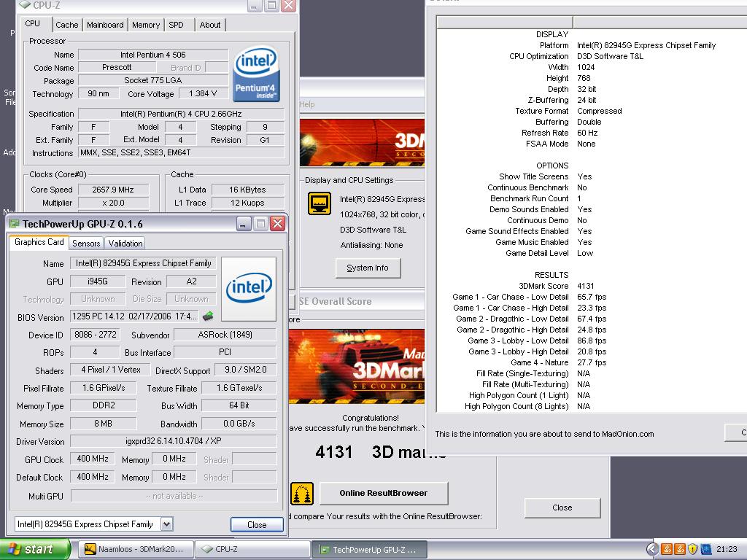Image resolution: width=747 pixels, height=560 pixels.
Task: Click the Close button in GPU-Z
Action: pyautogui.click(x=257, y=525)
